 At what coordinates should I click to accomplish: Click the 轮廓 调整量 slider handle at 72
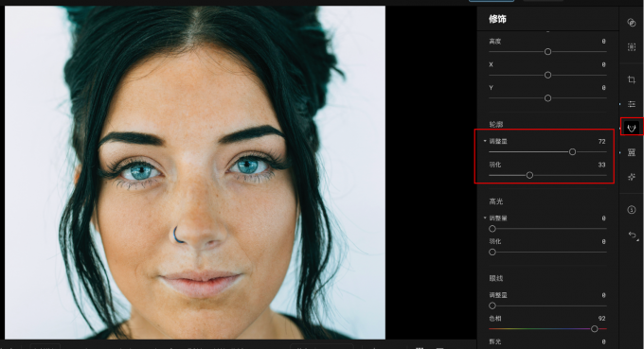click(x=572, y=151)
